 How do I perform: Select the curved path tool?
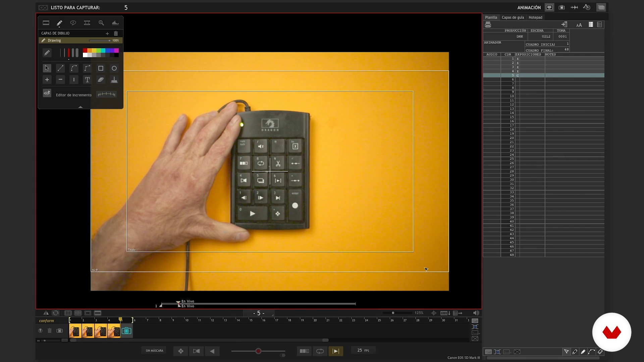click(74, 68)
